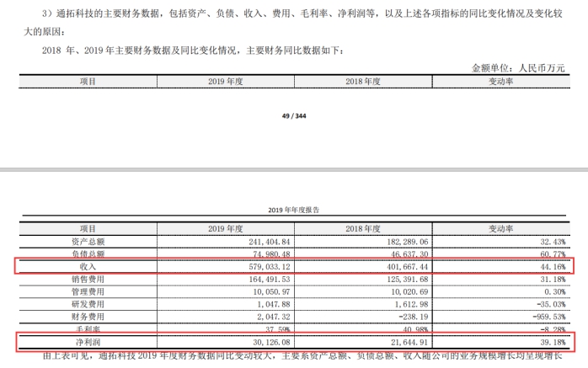Click 项目 header in upper table
The width and height of the screenshot is (588, 368).
[88, 82]
